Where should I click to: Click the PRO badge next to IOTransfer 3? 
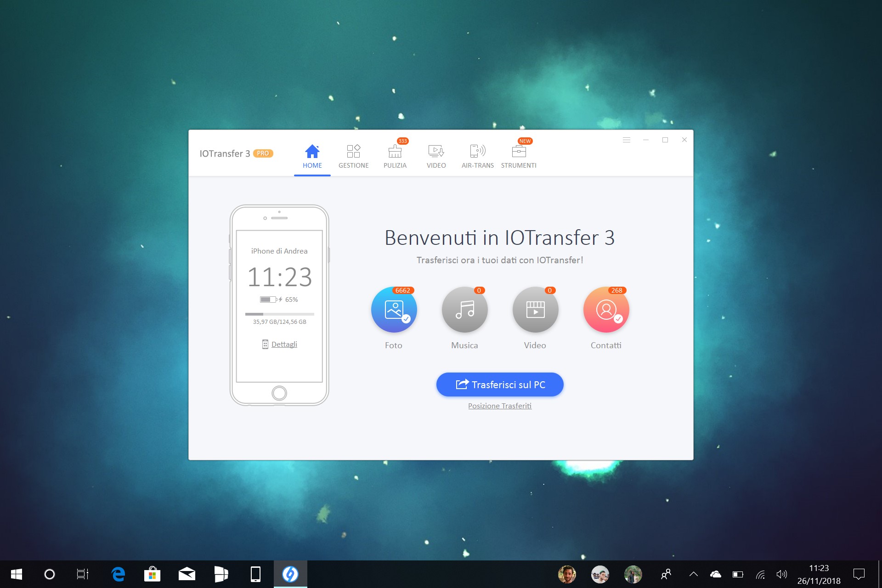(263, 153)
